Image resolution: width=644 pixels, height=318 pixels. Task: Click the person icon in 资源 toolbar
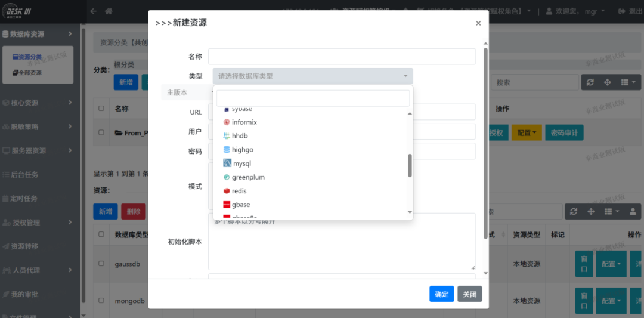632,211
